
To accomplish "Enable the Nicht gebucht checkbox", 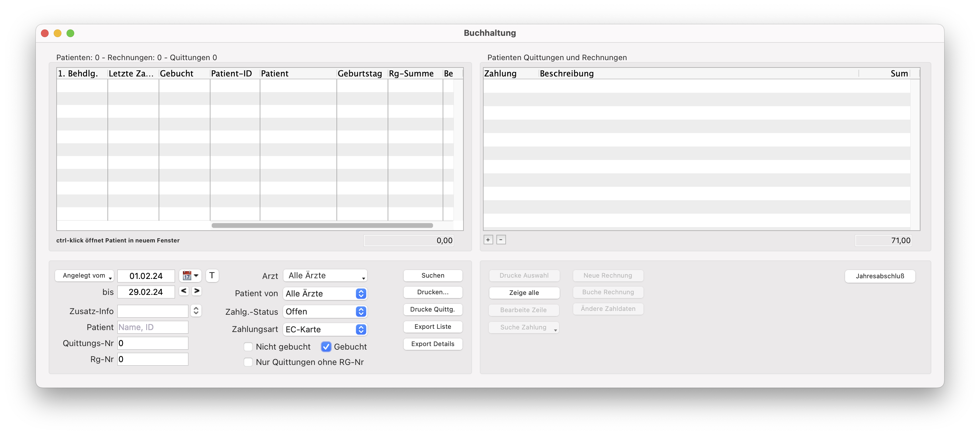I will [248, 347].
